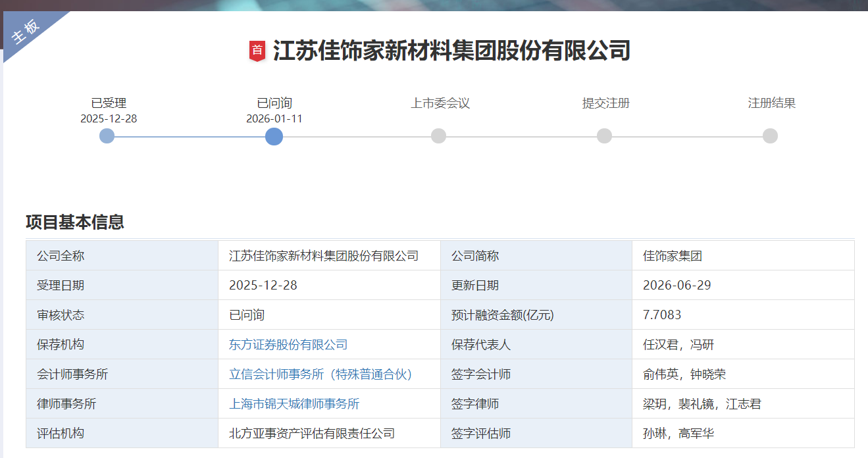Click the 已问询 stage label
The height and width of the screenshot is (458, 868).
pyautogui.click(x=274, y=103)
